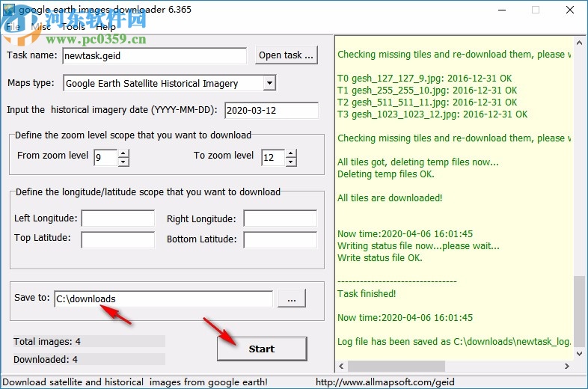Click the log's horizontal scroll left arrow
588x389 pixels.
341,366
